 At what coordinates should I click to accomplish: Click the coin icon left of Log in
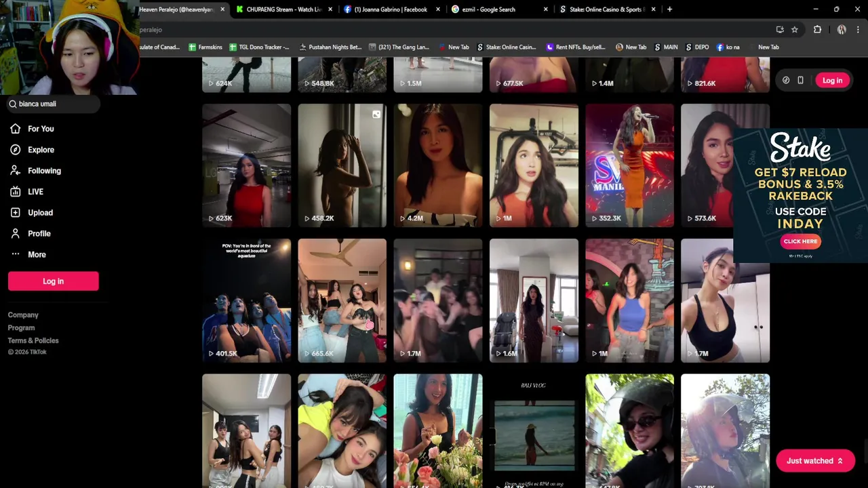(786, 80)
